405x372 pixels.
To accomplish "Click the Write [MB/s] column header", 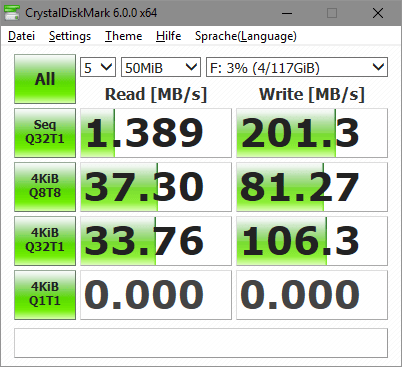I will click(312, 94).
